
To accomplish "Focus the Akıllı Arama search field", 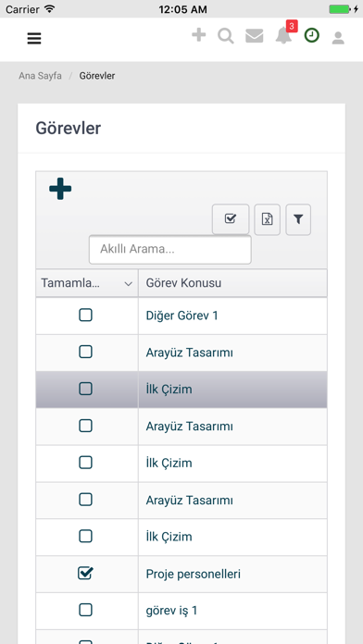I will (170, 249).
